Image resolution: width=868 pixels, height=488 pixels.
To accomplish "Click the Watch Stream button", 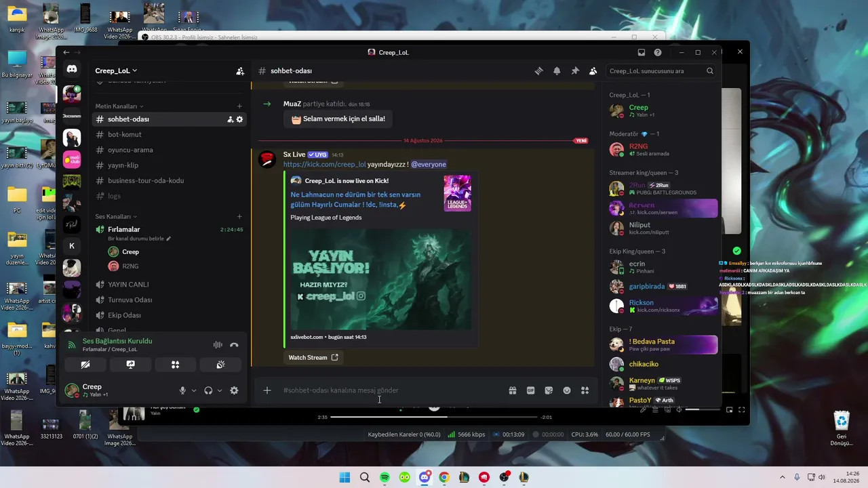I will click(313, 357).
